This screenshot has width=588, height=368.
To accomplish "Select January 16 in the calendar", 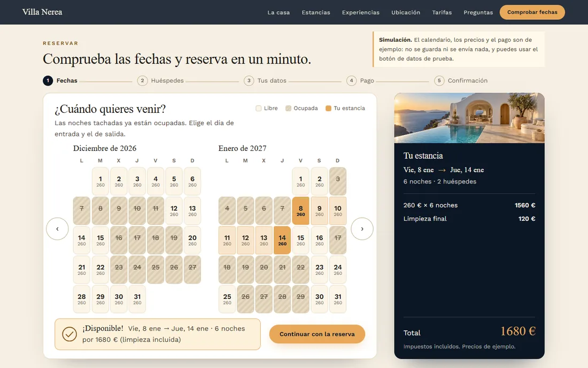I will click(319, 240).
